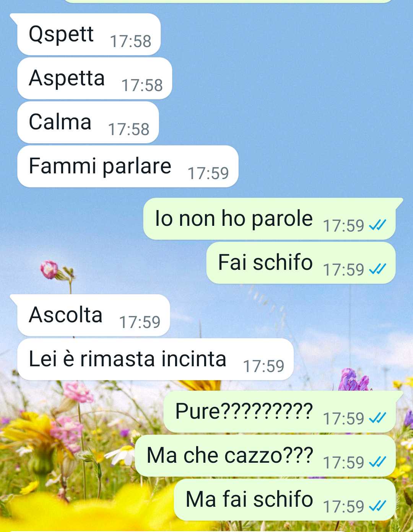Screen dimensions: 413x532
Task: Select the first 'Fai schifo' message
Action: point(301,263)
